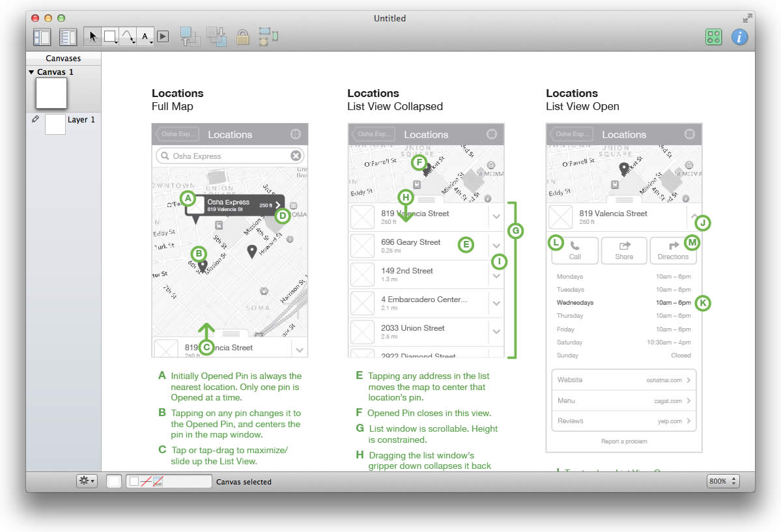This screenshot has width=781, height=532.
Task: Click the Locations Full Map heading
Action: (178, 100)
